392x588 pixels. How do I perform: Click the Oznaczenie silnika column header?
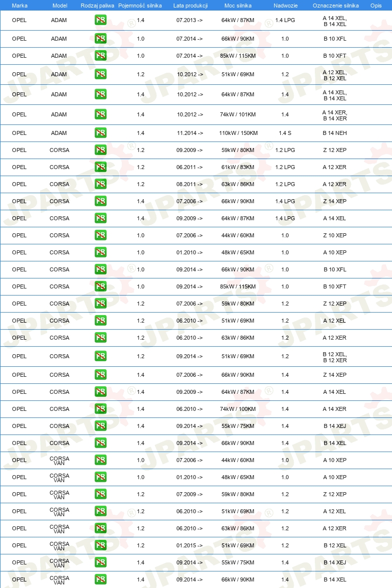click(336, 6)
